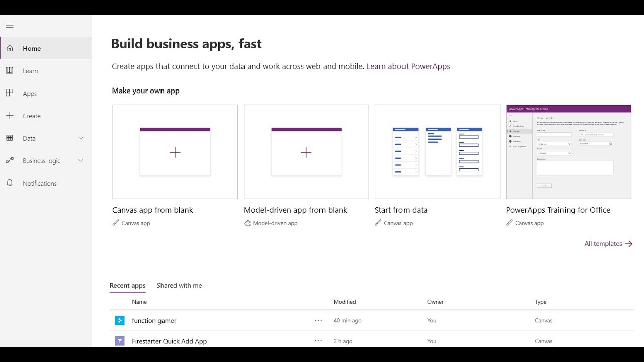Click the function gamer app icon

(119, 320)
